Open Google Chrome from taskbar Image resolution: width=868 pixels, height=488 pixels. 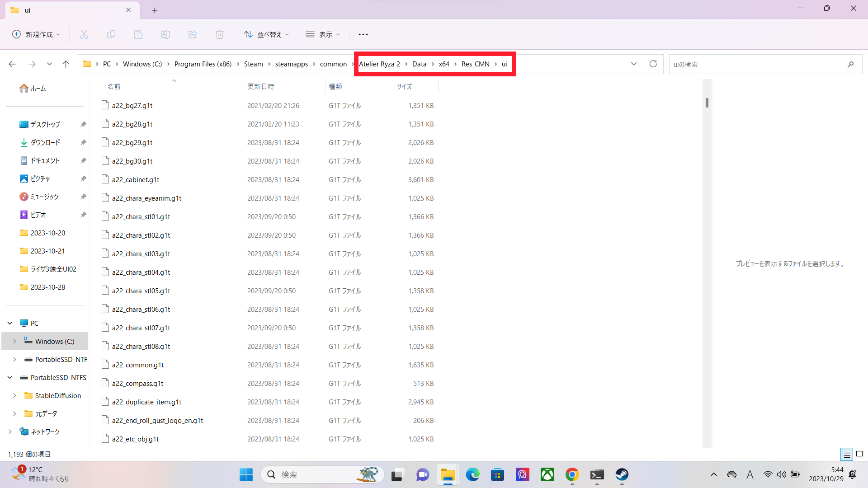[x=572, y=474]
